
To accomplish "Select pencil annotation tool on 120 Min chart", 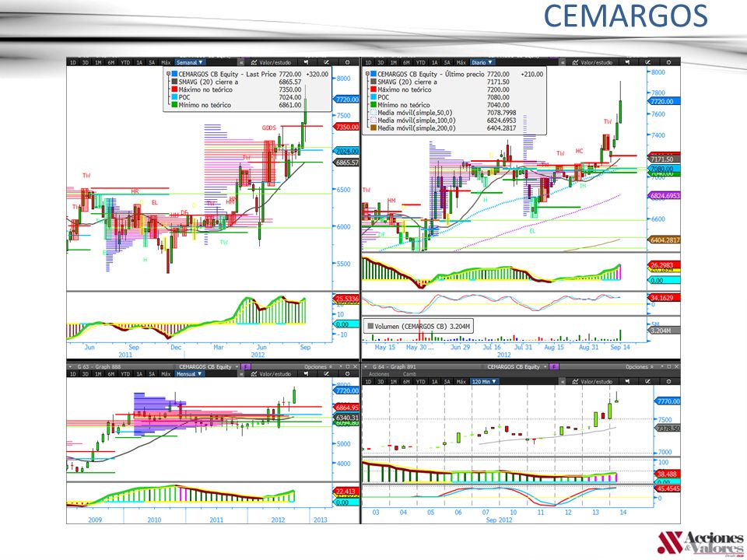I will [648, 381].
